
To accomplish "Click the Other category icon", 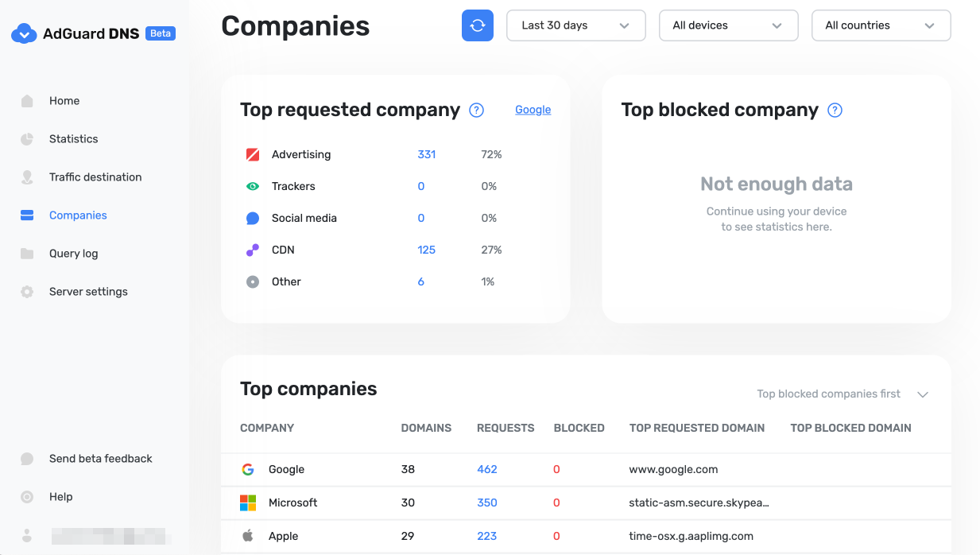I will tap(253, 282).
